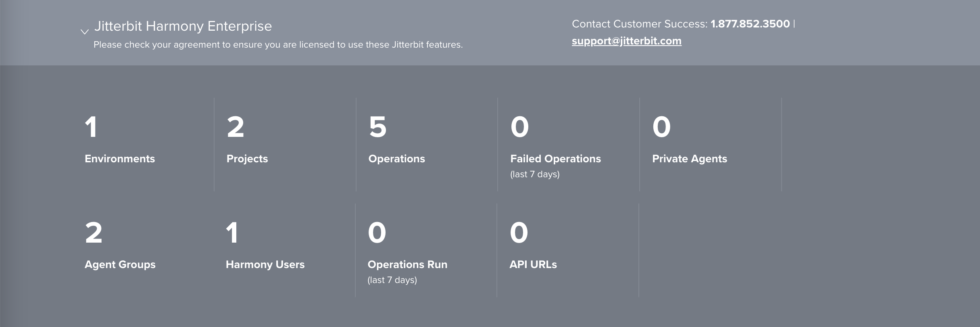Screen dimensions: 980x327
Task: Click the '(last 7 days)' note under Operations Run
Action: pyautogui.click(x=392, y=280)
